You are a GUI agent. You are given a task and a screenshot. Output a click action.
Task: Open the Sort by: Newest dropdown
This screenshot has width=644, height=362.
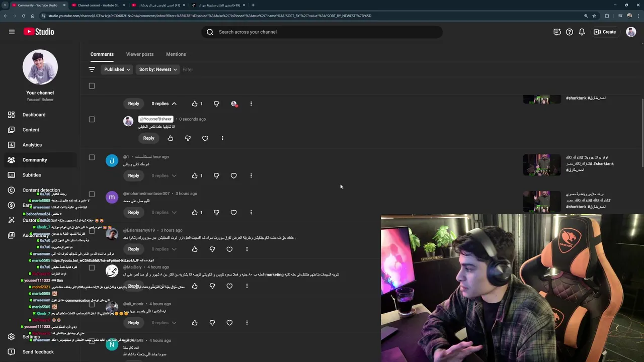tap(158, 69)
